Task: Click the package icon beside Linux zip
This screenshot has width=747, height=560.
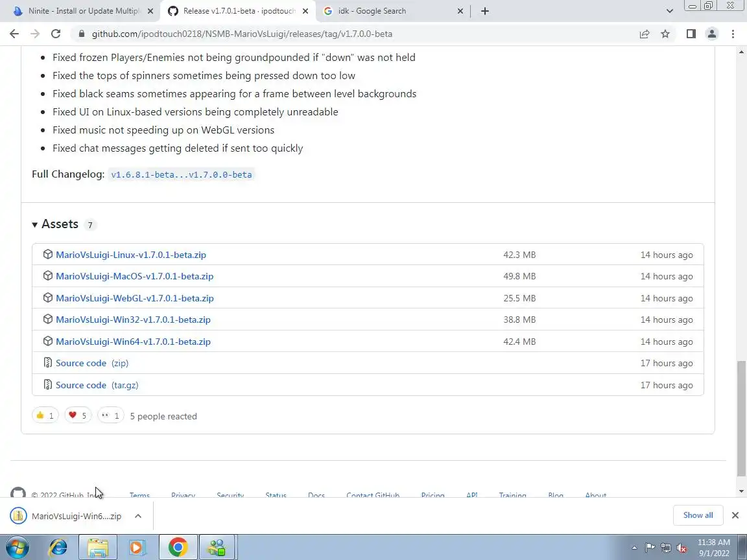Action: 47,254
